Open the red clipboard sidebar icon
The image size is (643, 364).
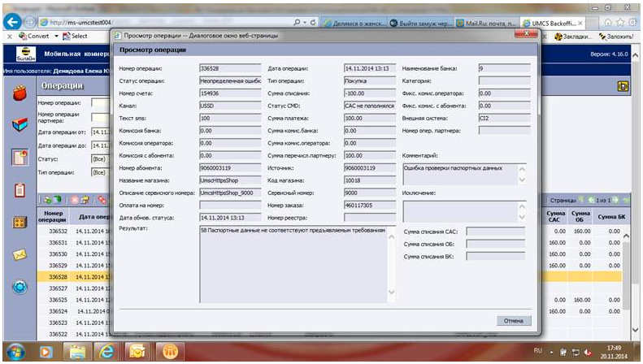(20, 190)
